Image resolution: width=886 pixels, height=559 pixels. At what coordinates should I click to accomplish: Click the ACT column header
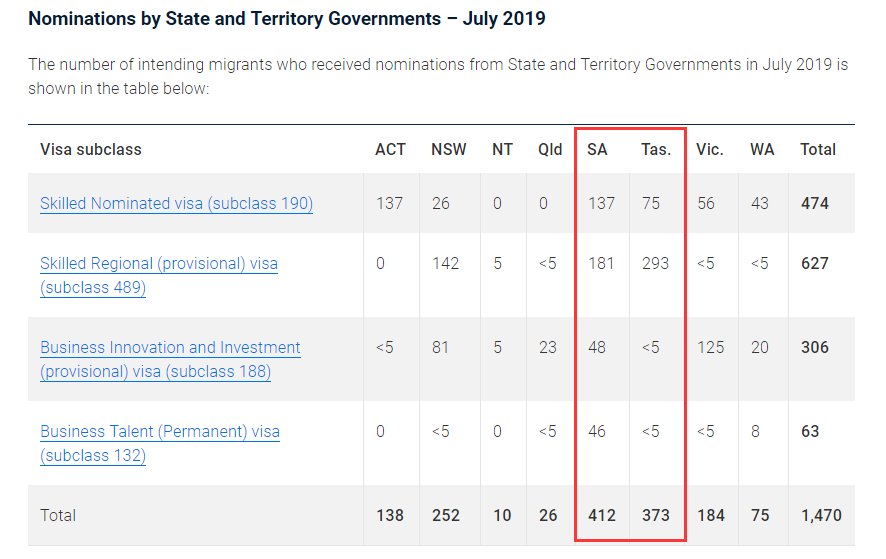(390, 149)
